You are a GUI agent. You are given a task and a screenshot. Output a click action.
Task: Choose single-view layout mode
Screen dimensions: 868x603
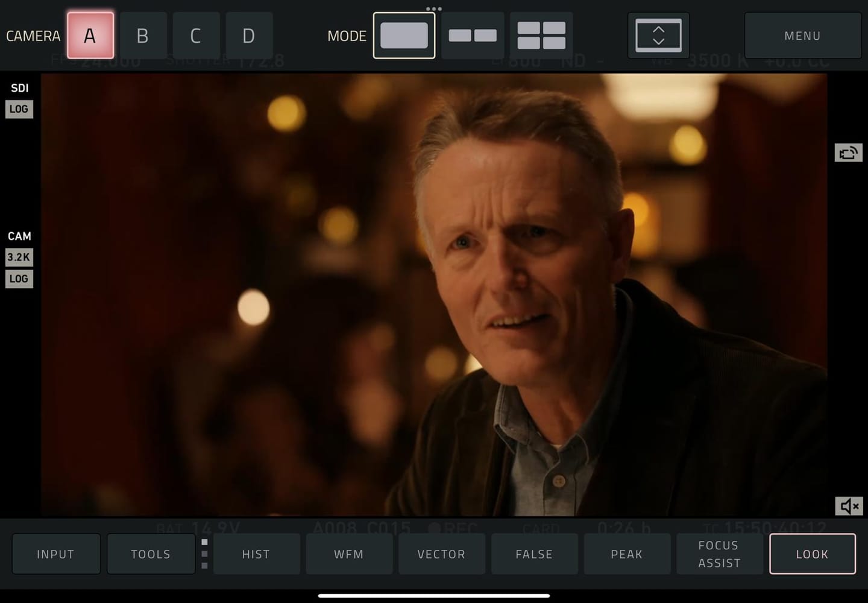point(404,36)
